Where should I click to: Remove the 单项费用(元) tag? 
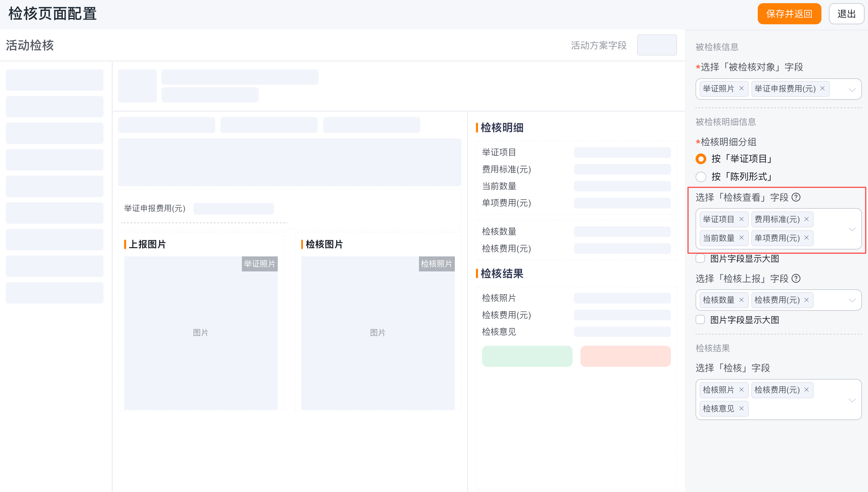(806, 238)
